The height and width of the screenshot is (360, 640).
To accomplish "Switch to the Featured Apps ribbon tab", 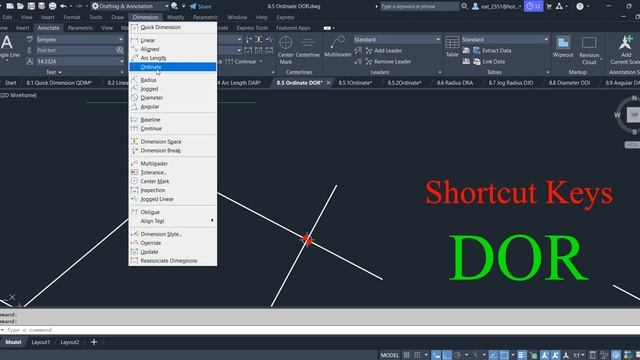I will point(293,28).
